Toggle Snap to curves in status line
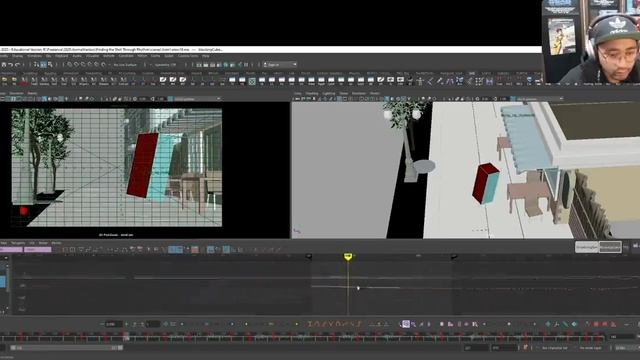Screen dimensions: 640x360 [x=77, y=64]
